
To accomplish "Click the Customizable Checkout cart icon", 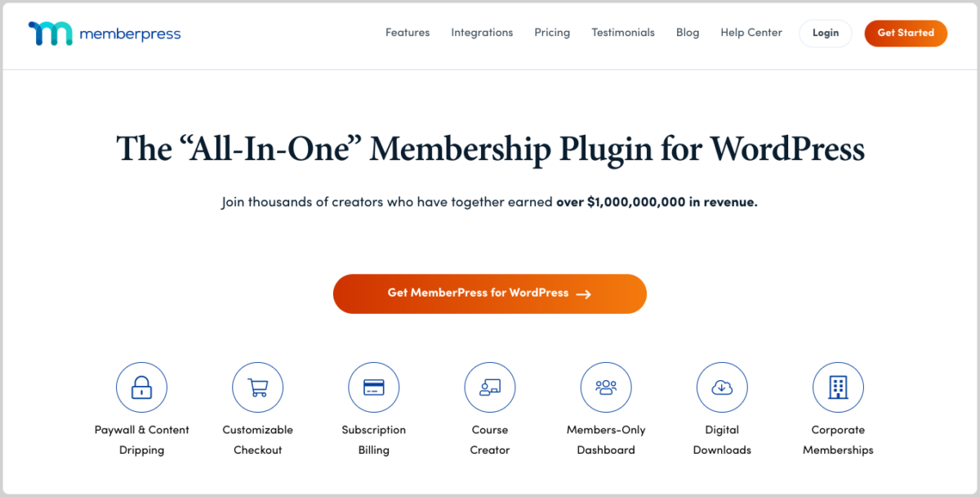I will click(x=257, y=387).
